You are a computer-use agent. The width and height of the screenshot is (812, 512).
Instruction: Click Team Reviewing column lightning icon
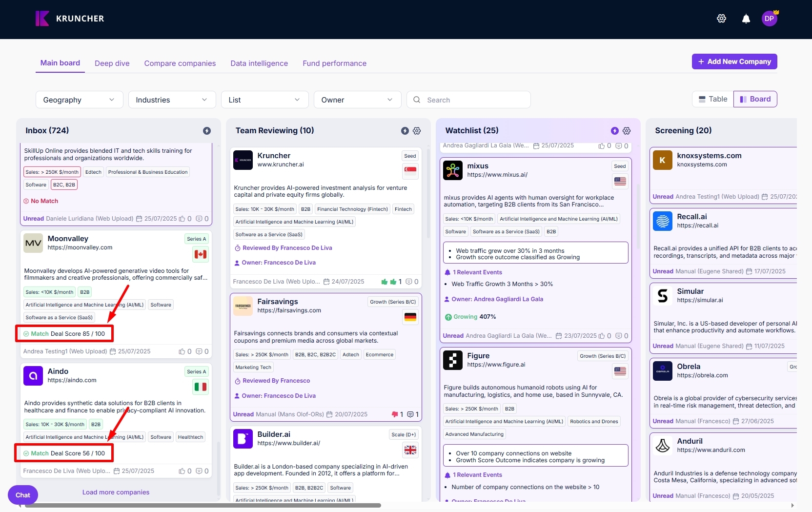click(x=405, y=131)
